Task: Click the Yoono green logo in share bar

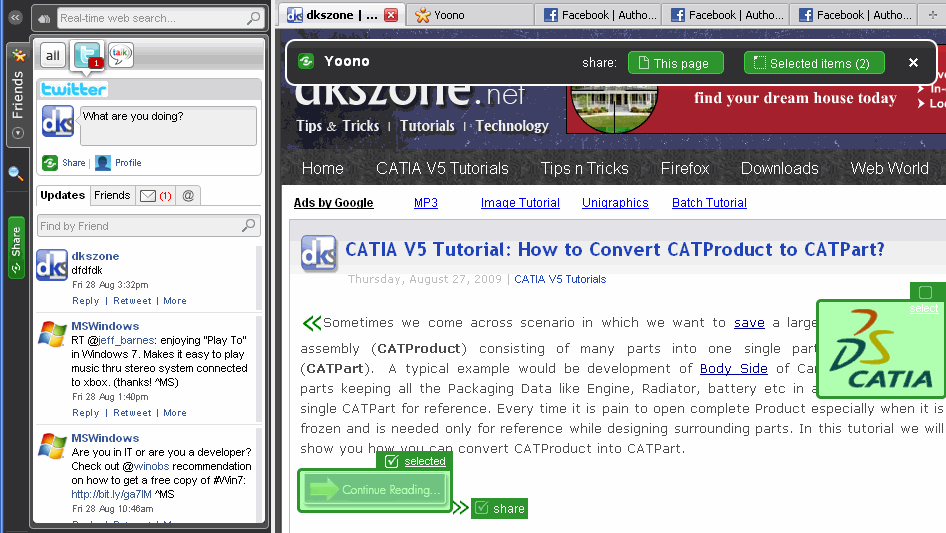Action: click(x=306, y=62)
